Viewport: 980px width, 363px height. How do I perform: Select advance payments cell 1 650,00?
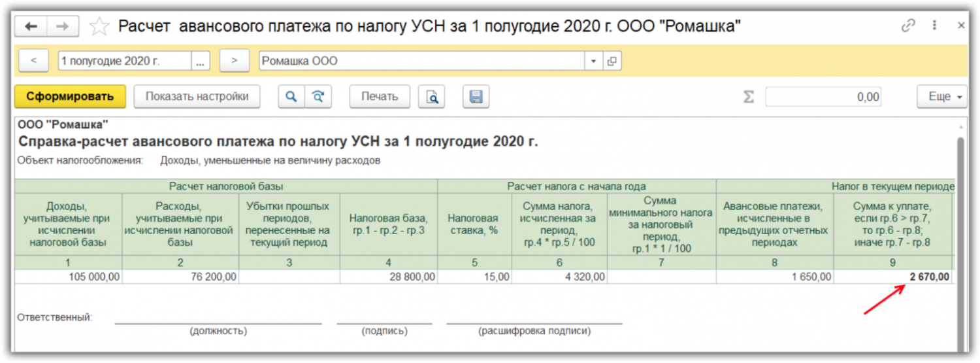[775, 277]
